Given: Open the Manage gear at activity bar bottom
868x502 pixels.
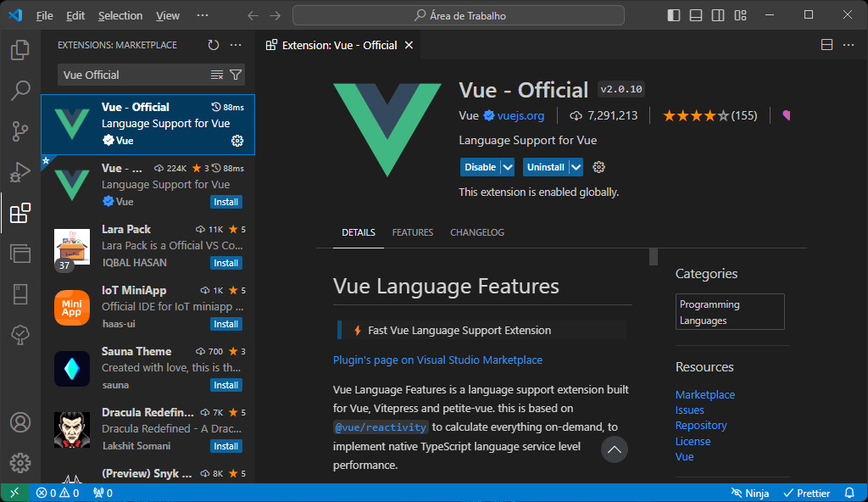Looking at the screenshot, I should pyautogui.click(x=20, y=463).
